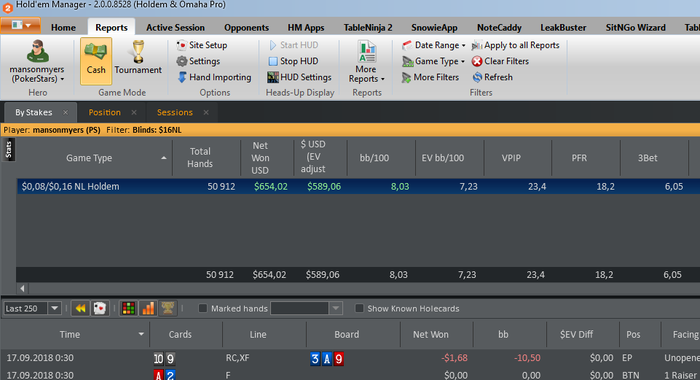This screenshot has height=380, width=700.
Task: Open the NoteCaddy tab
Action: 499,28
